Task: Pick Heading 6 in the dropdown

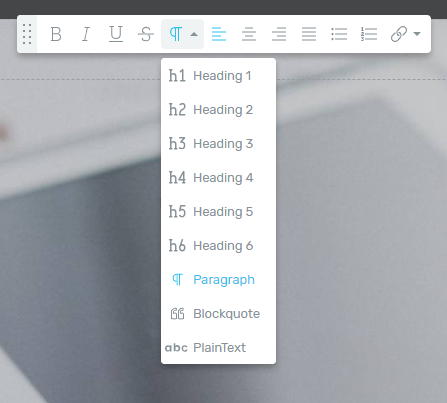Action: [x=218, y=246]
